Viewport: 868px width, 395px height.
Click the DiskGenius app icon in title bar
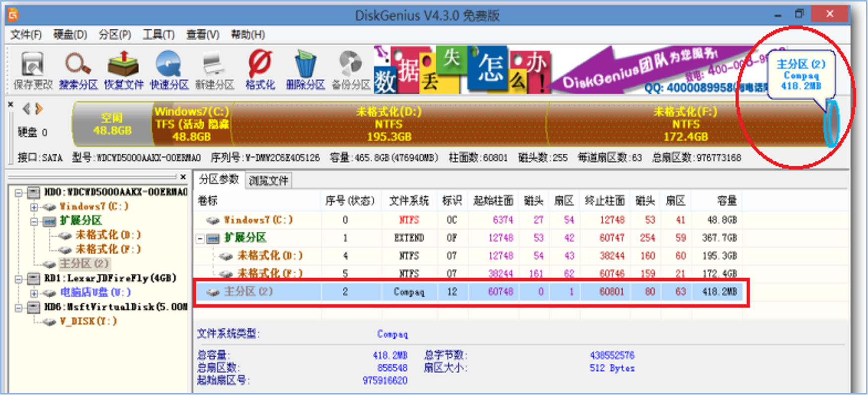13,14
